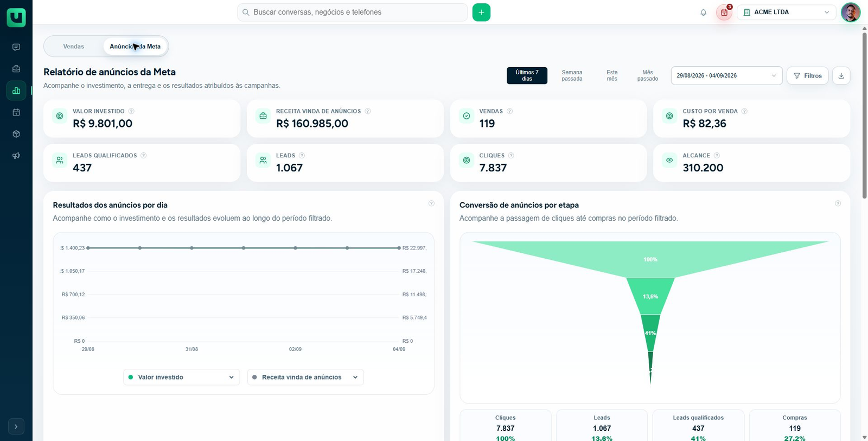This screenshot has width=868, height=441.
Task: Select the Semana passada period
Action: pyautogui.click(x=572, y=75)
